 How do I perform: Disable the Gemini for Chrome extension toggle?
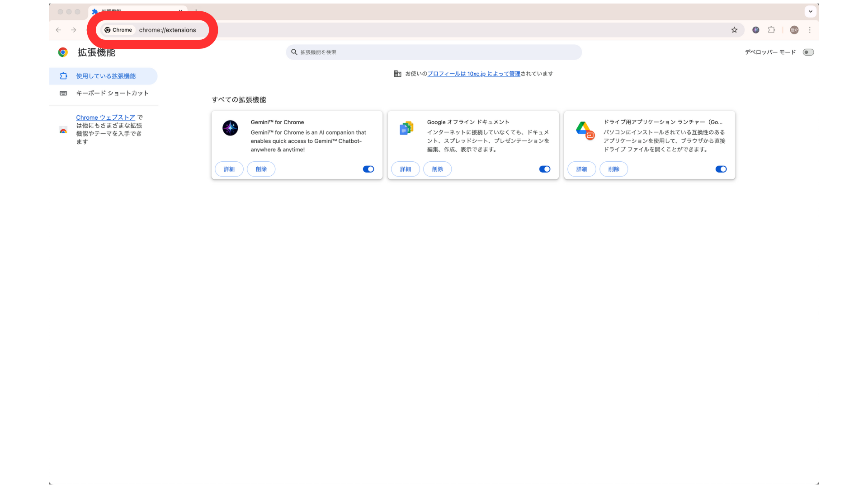click(368, 169)
